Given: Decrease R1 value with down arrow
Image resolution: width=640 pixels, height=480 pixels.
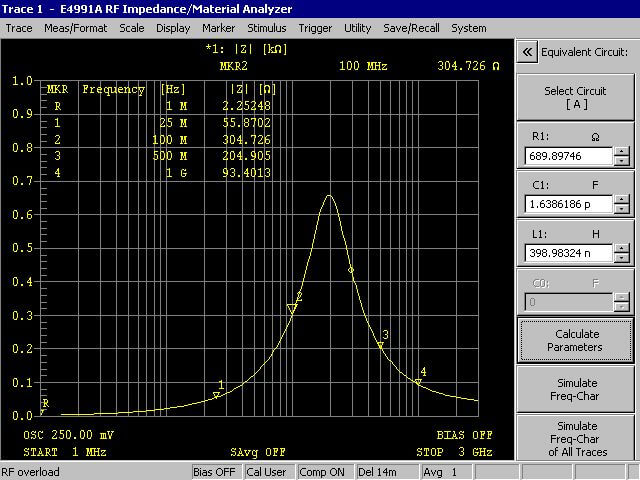Looking at the screenshot, I should pos(622,160).
